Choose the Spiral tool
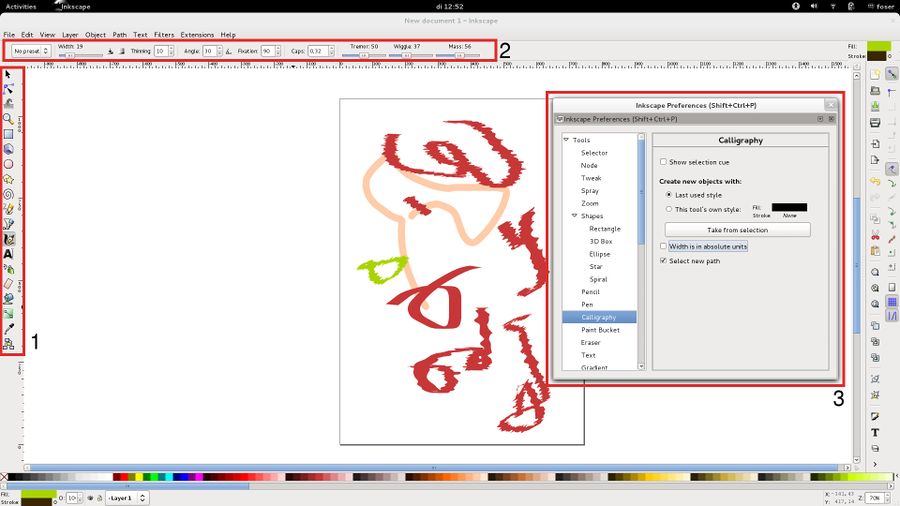This screenshot has height=506, width=900. pyautogui.click(x=9, y=194)
